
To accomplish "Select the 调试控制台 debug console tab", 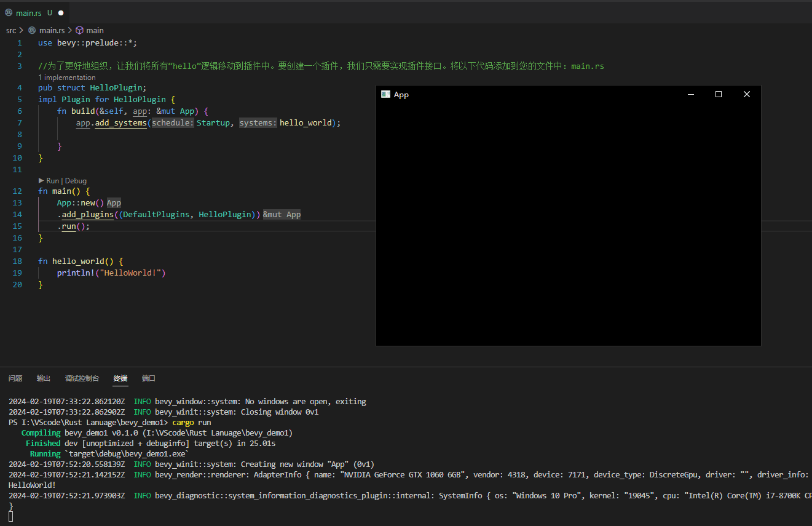I will tap(82, 378).
